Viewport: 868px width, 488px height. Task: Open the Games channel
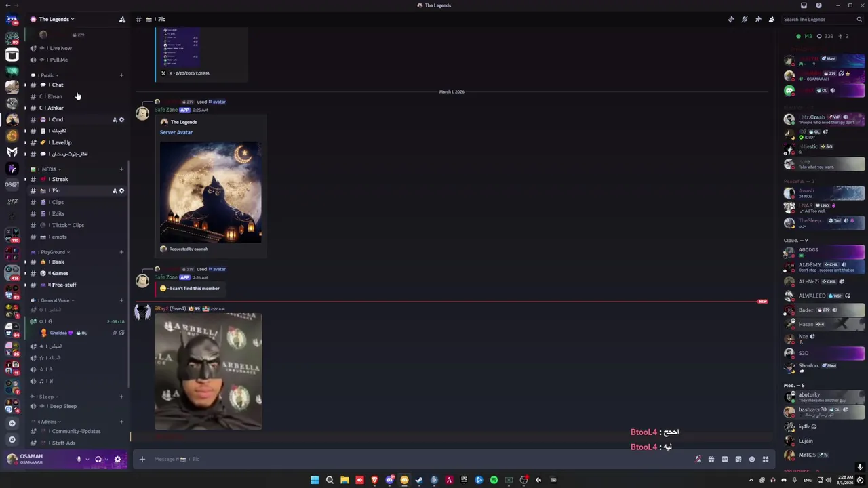click(x=77, y=273)
